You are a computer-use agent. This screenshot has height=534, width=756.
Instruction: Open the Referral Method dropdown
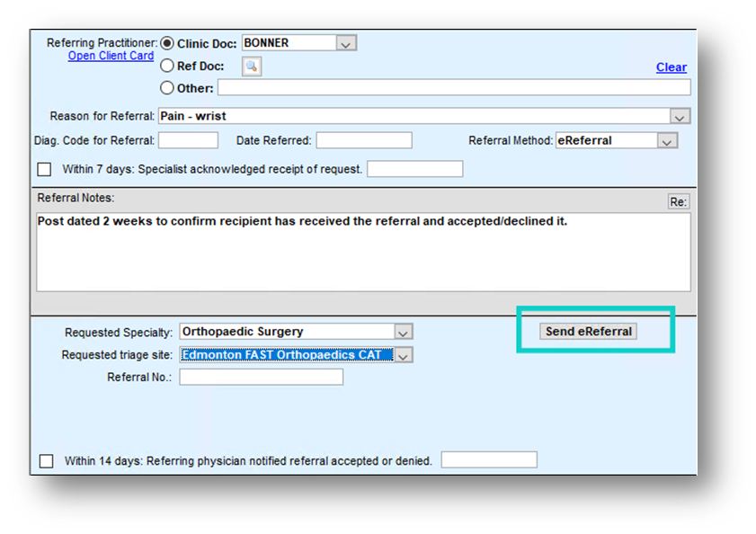coord(667,141)
